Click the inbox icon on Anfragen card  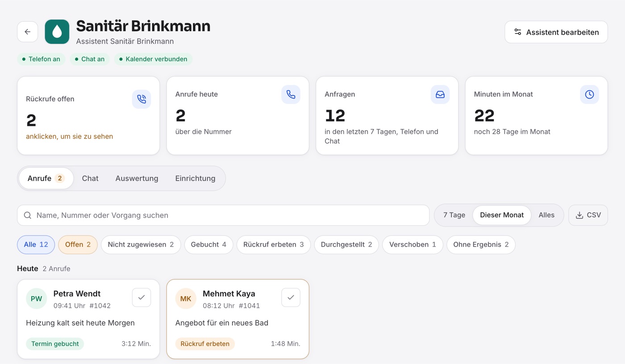(x=440, y=95)
